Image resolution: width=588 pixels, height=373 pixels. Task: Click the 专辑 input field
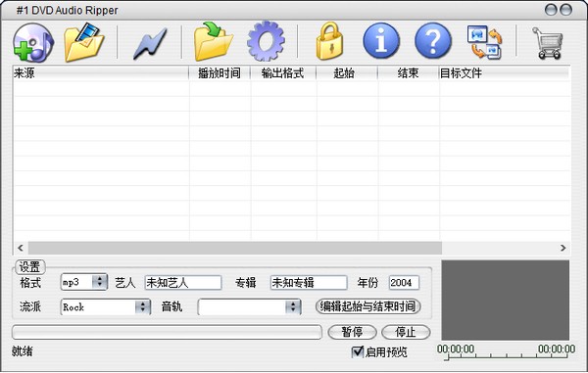[309, 282]
